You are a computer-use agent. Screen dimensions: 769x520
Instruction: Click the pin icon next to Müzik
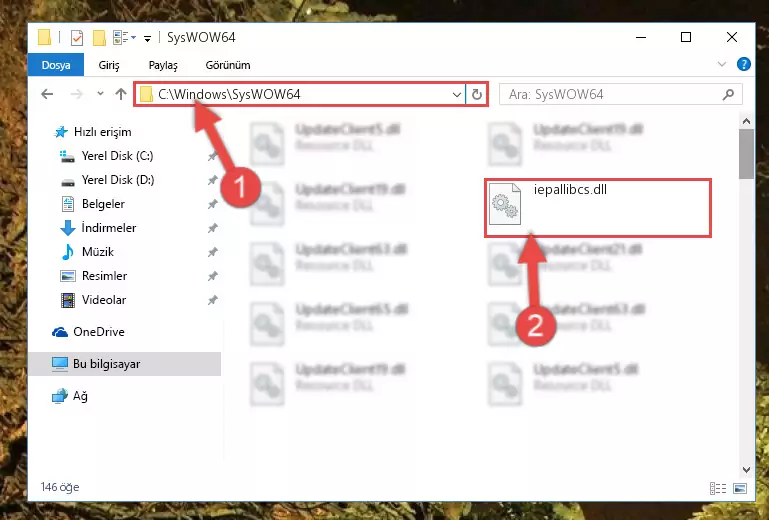click(x=212, y=252)
